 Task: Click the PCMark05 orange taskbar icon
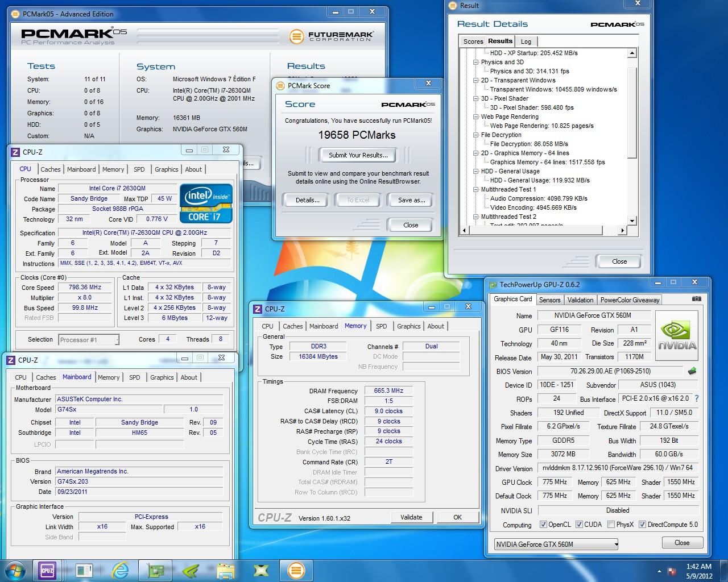296,570
